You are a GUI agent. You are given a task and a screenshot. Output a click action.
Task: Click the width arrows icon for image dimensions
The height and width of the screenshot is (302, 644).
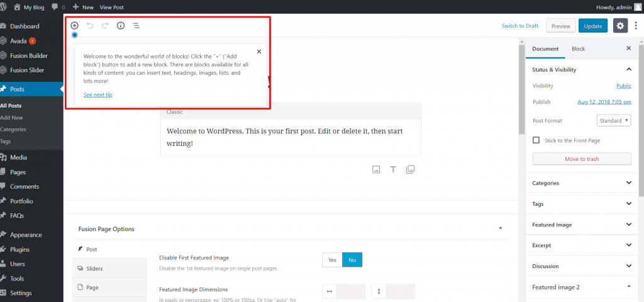330,291
